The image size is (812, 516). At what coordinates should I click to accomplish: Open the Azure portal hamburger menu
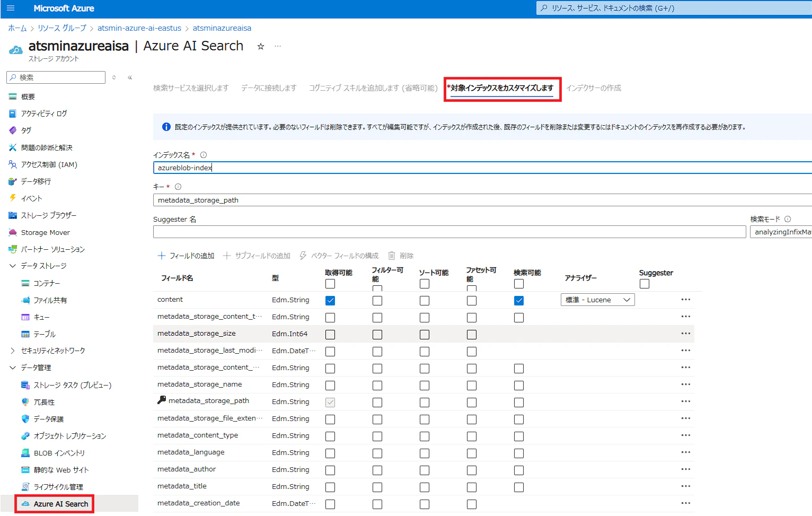[11, 8]
